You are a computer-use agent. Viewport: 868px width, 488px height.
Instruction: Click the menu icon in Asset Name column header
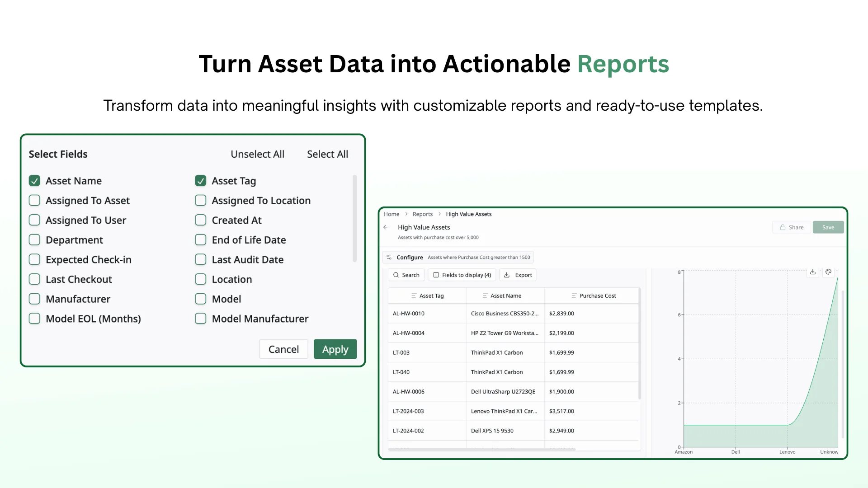[485, 296]
